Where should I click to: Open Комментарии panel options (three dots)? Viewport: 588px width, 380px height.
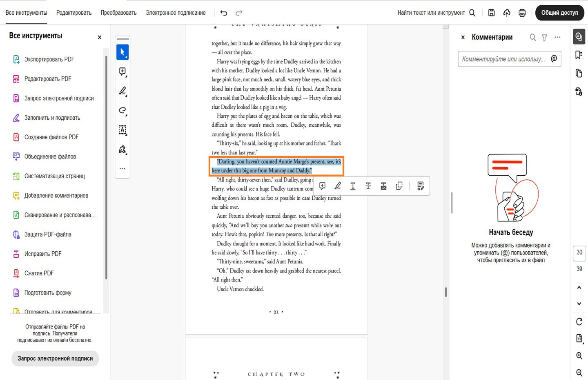coord(558,37)
